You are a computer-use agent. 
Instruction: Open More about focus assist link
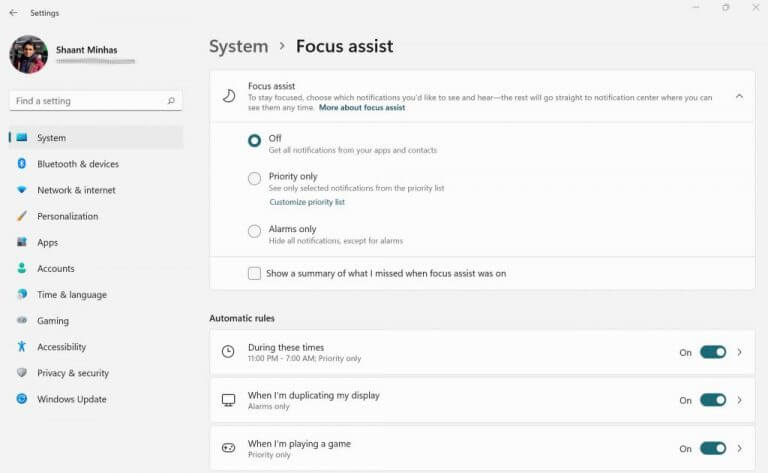(x=362, y=108)
